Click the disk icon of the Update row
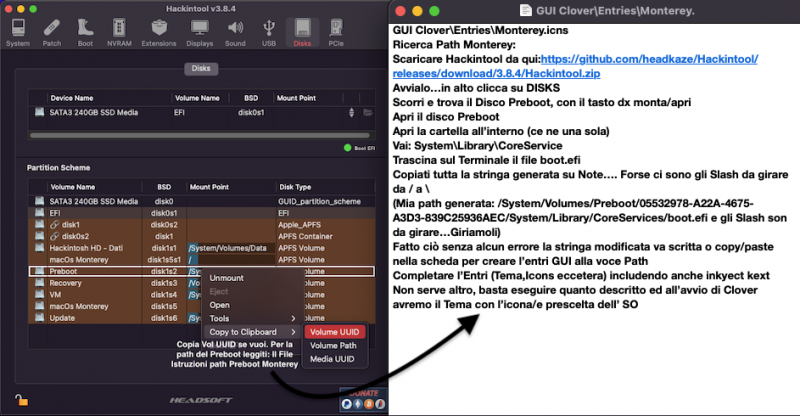The width and height of the screenshot is (800, 416). 39,317
